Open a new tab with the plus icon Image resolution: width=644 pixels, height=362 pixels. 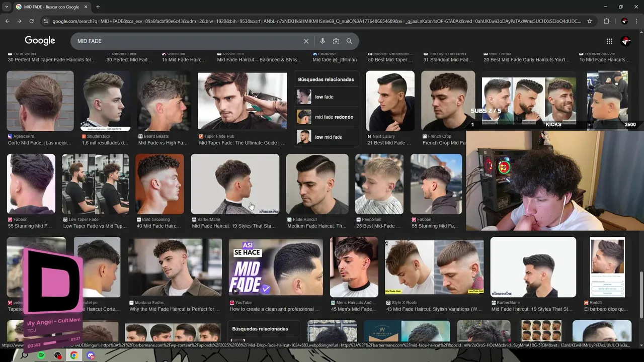pyautogui.click(x=98, y=7)
